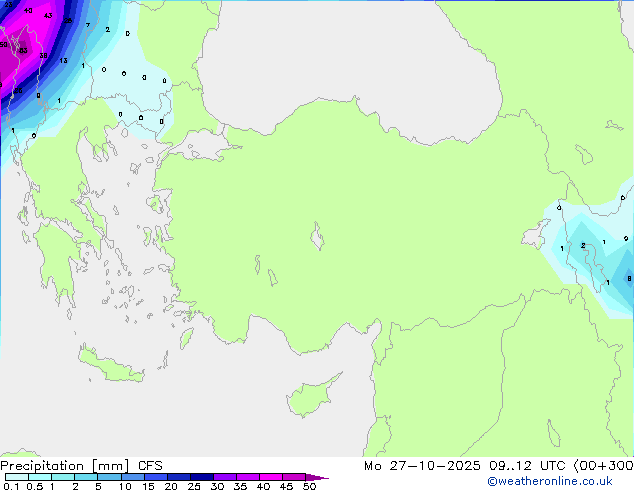Viewport: 634px width, 490px height.
Task: Click the above-50 arrow tip of legend
Action: (317, 477)
